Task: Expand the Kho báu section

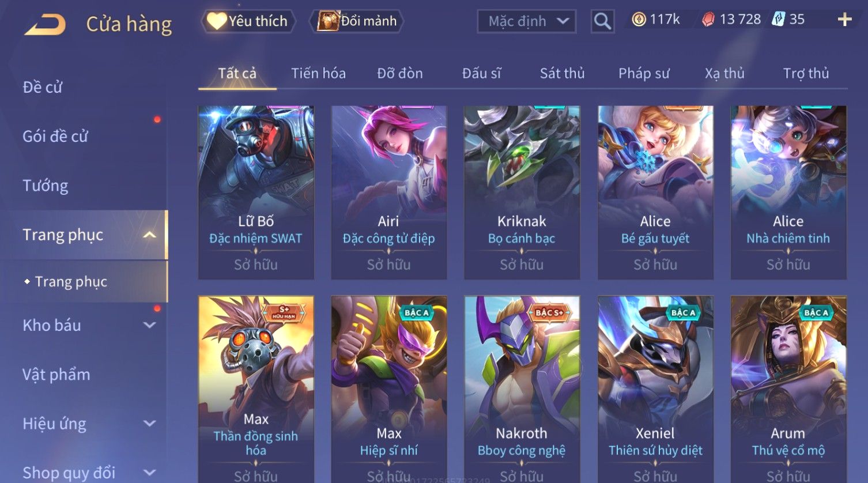Action: click(x=149, y=325)
